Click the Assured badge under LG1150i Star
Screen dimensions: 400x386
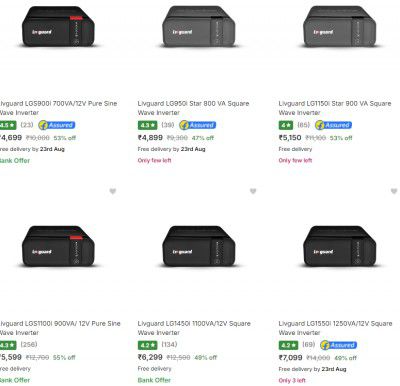click(334, 125)
